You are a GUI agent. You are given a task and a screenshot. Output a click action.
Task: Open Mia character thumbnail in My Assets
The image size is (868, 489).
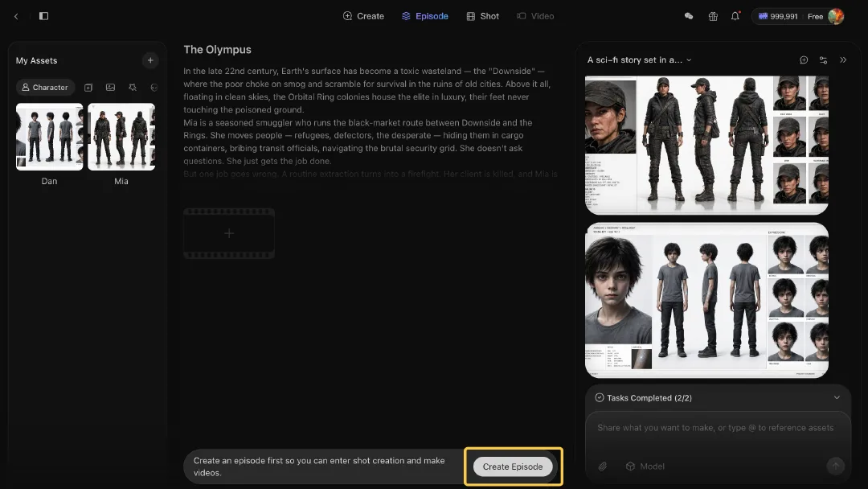tap(121, 137)
